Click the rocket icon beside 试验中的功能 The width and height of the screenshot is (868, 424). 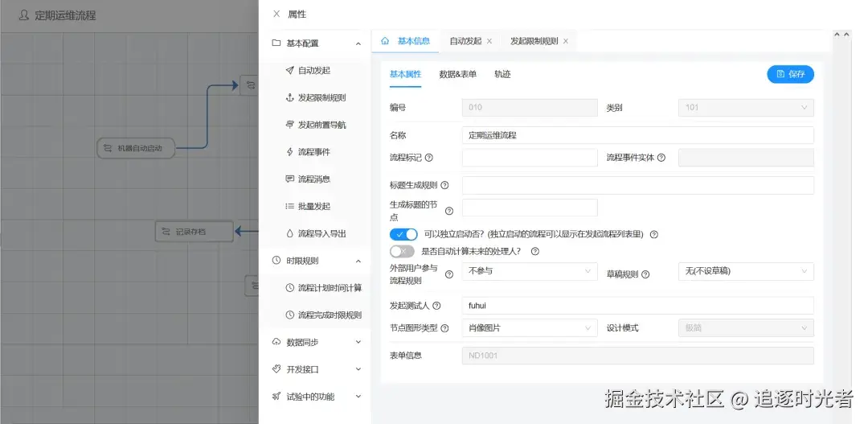276,397
